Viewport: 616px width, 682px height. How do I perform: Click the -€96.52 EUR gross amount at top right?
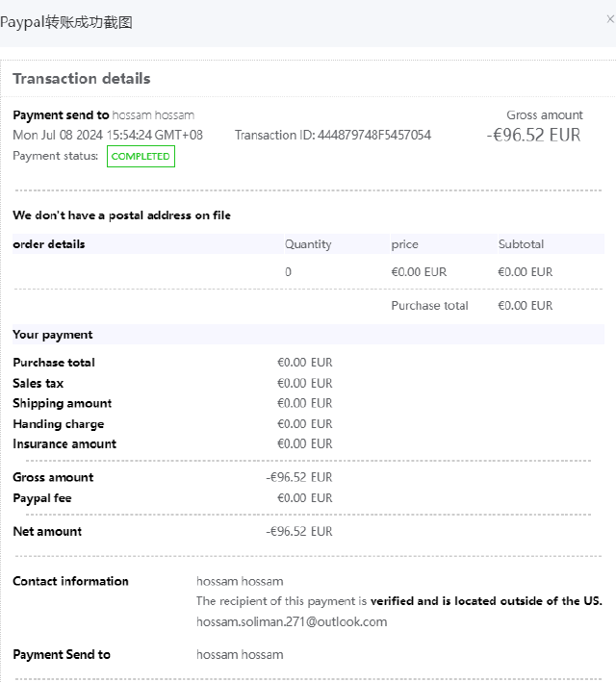point(533,135)
